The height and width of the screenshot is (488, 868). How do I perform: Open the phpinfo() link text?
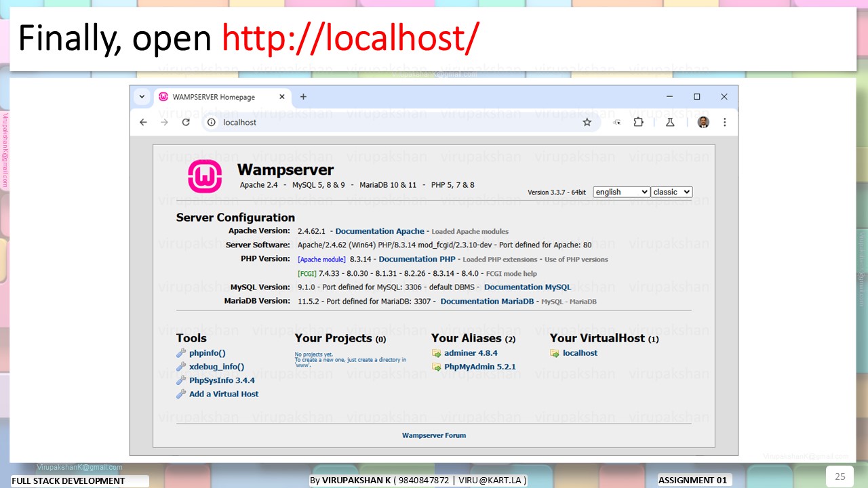coord(208,353)
